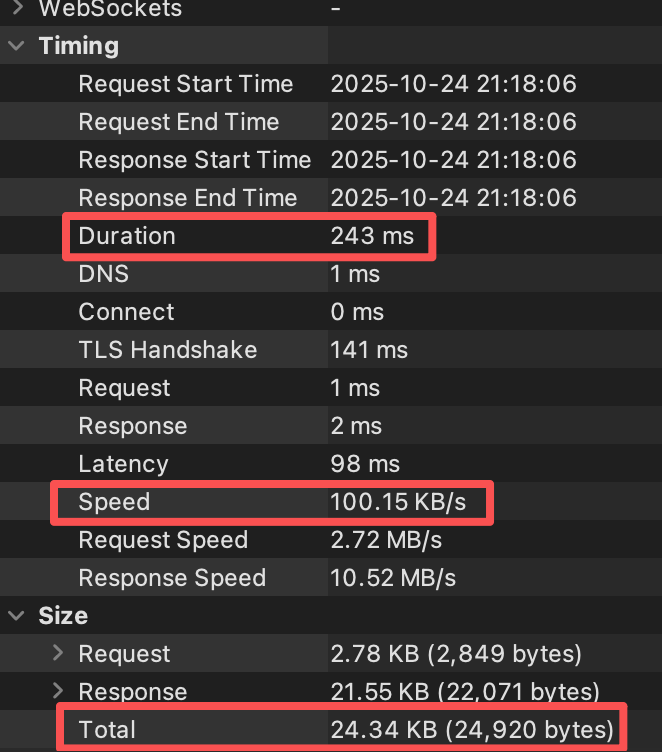662x752 pixels.
Task: Select the Connect timing row
Action: point(126,312)
